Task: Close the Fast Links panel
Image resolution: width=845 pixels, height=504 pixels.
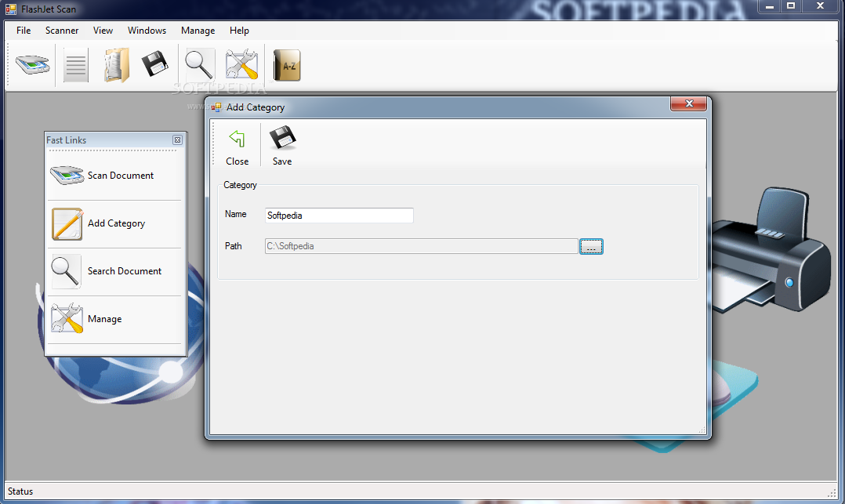Action: coord(177,140)
